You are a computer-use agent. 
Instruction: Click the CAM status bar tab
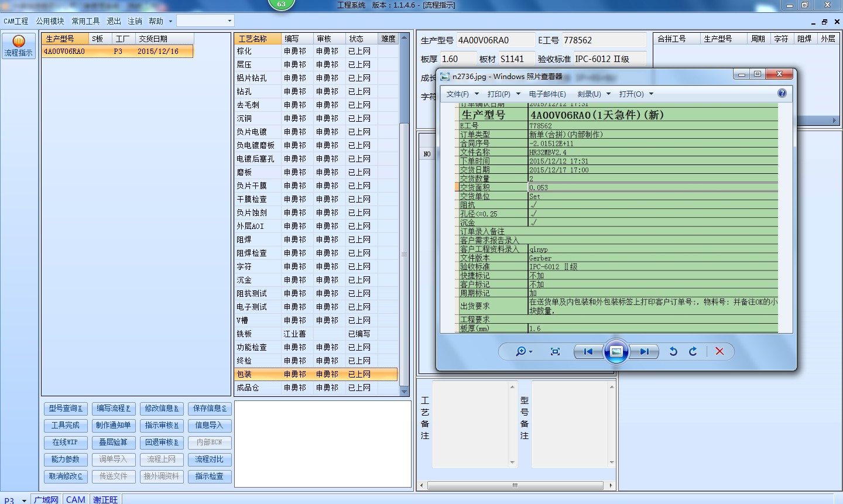[76, 500]
